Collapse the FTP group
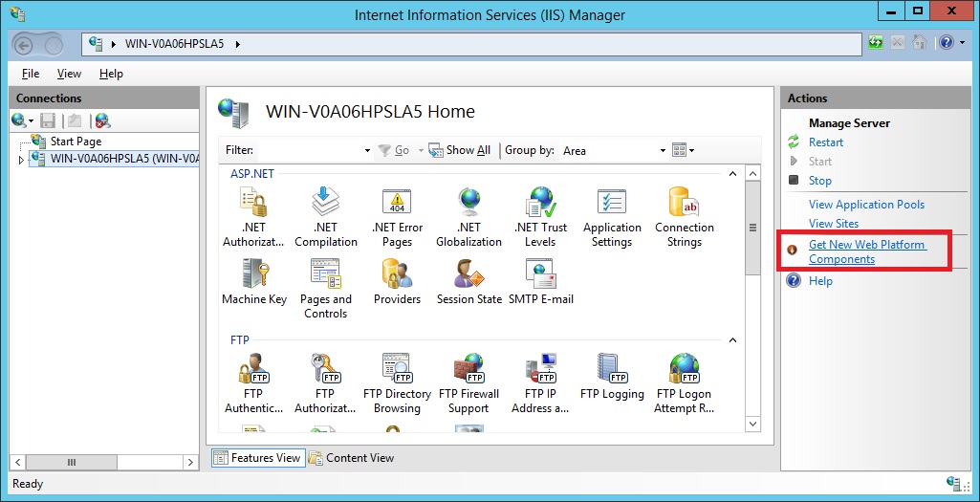The height and width of the screenshot is (502, 980). click(733, 340)
